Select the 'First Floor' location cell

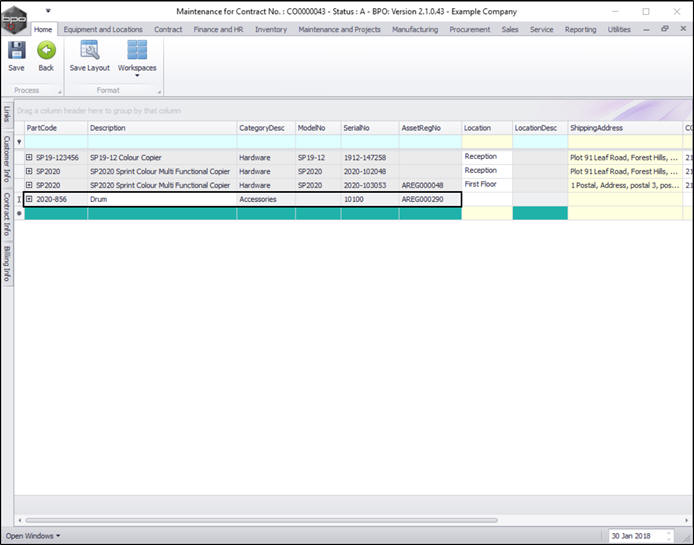tap(487, 184)
